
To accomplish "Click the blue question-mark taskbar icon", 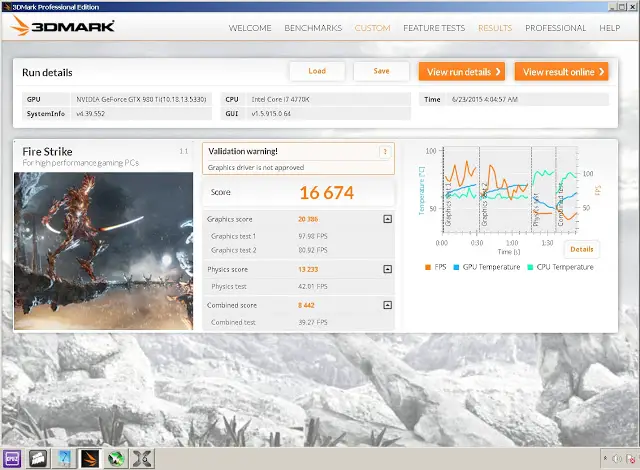I will pyautogui.click(x=64, y=459).
